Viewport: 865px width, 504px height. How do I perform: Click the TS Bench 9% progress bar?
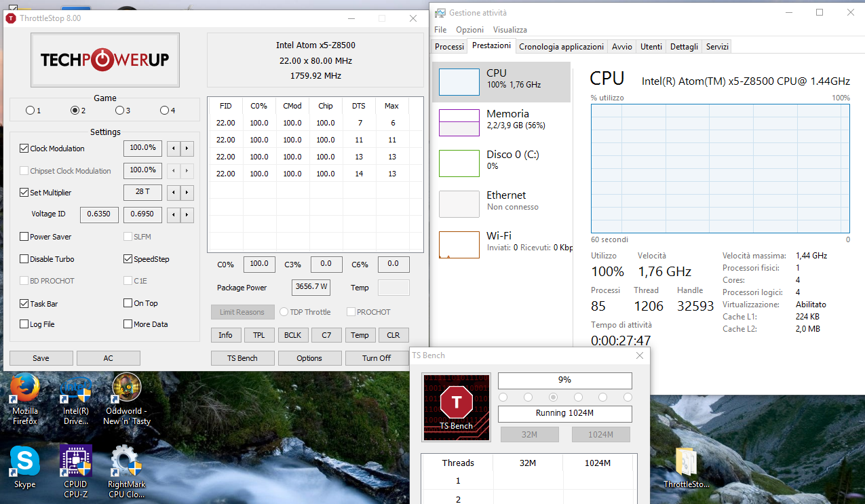click(565, 381)
